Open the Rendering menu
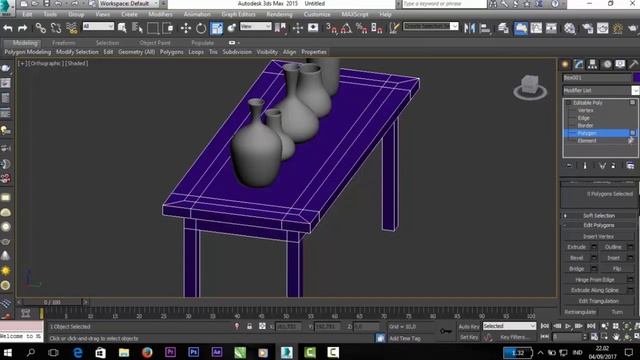Viewport: 640px width, 360px height. (279, 14)
